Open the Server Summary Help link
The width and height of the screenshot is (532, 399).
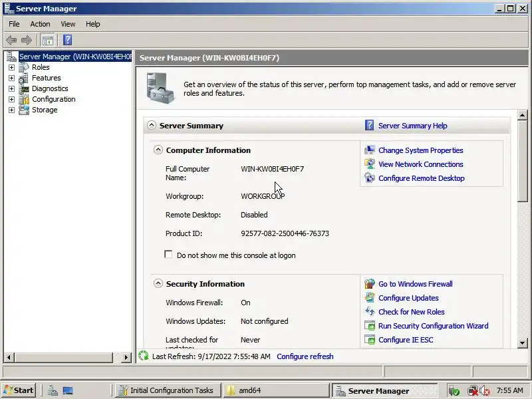[x=412, y=126]
